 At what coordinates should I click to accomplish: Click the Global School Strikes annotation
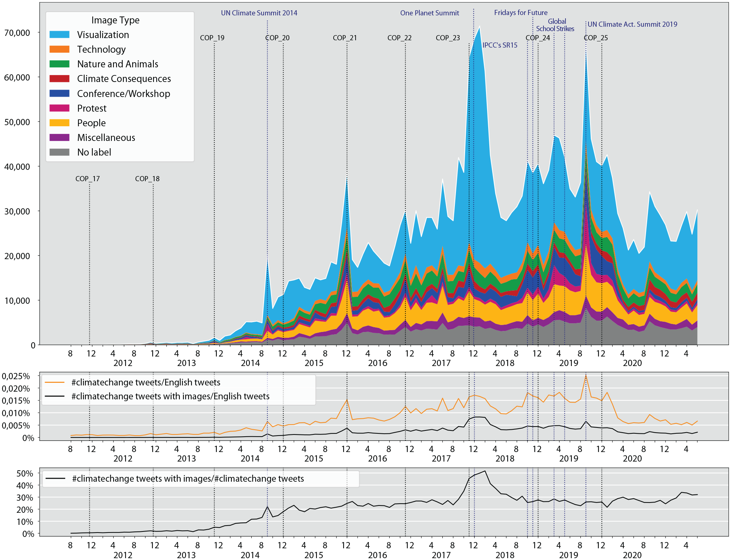tap(555, 25)
